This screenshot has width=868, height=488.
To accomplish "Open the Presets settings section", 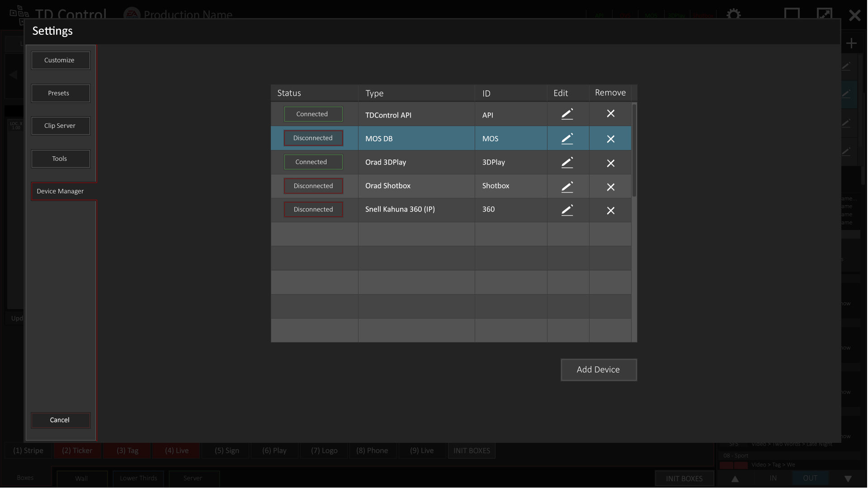I will (x=60, y=94).
